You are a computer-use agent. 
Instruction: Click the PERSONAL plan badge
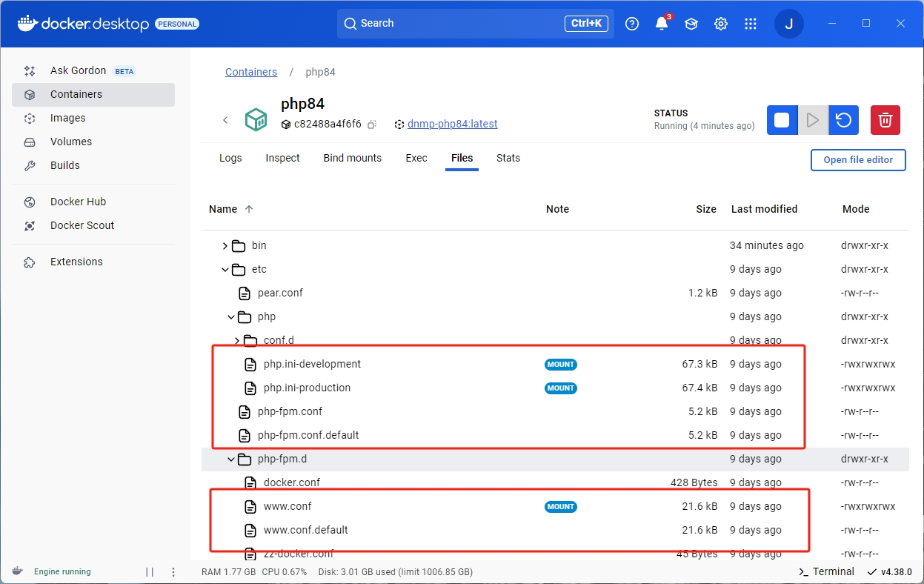point(177,24)
